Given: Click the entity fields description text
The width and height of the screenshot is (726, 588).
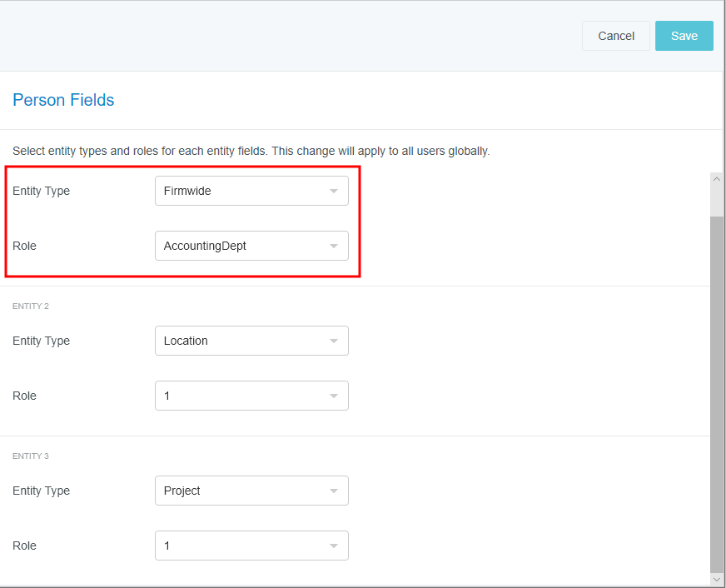Looking at the screenshot, I should tap(251, 152).
